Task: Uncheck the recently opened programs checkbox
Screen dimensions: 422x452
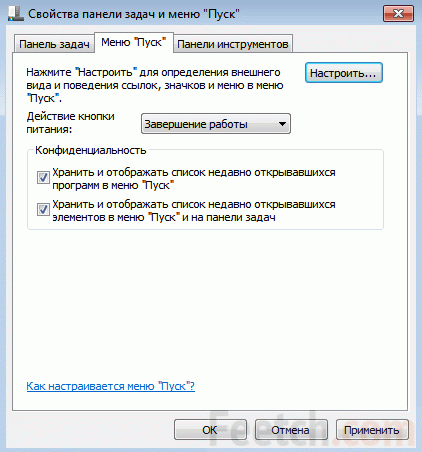Action: [x=43, y=178]
